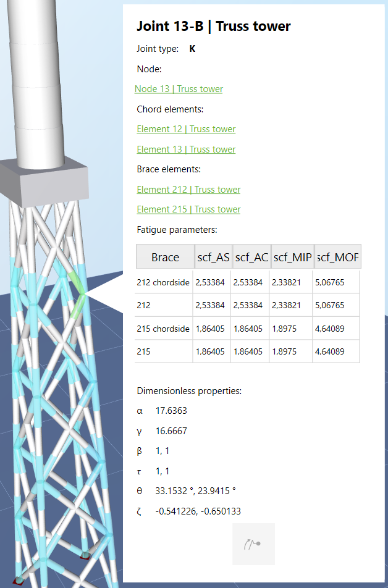This screenshot has height=588, width=388.
Task: Select the plain '212' brace row label
Action: click(x=143, y=305)
